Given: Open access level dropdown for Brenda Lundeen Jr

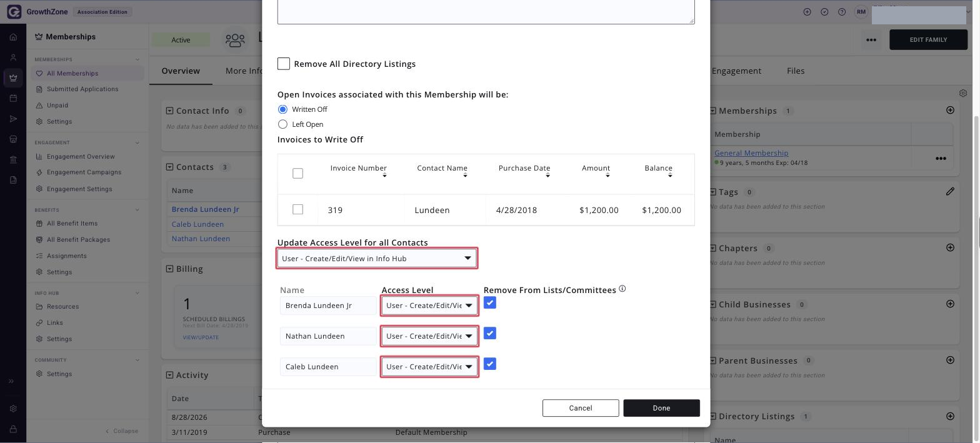Looking at the screenshot, I should 429,306.
